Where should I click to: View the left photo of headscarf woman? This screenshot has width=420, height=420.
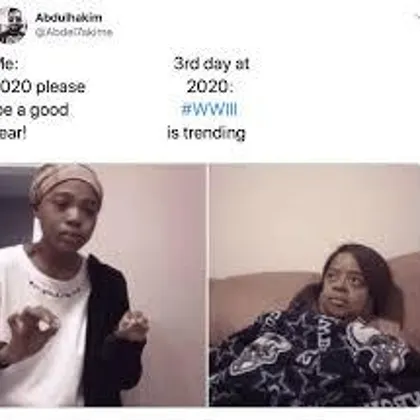(x=103, y=285)
